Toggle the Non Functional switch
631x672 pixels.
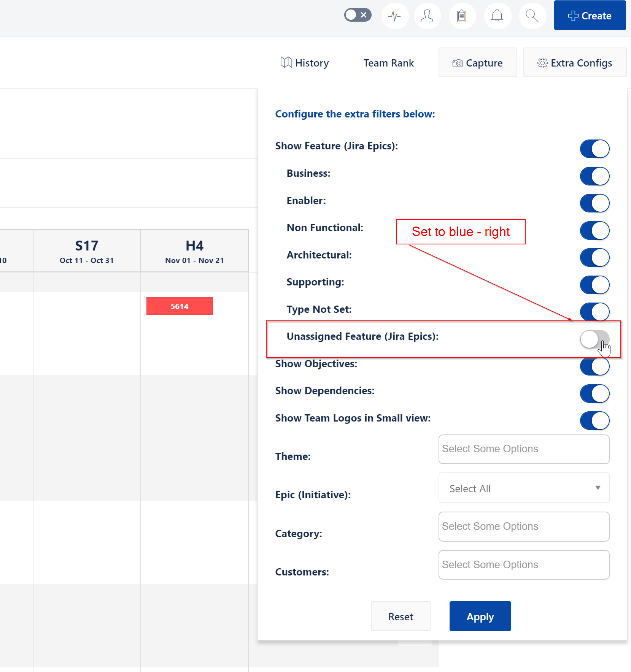pos(594,231)
